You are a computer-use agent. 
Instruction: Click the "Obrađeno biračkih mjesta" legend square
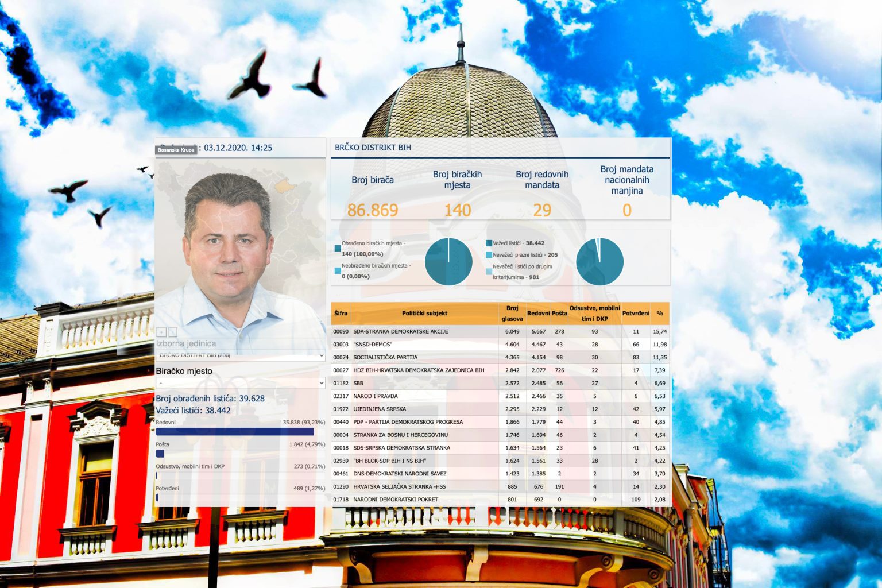338,247
